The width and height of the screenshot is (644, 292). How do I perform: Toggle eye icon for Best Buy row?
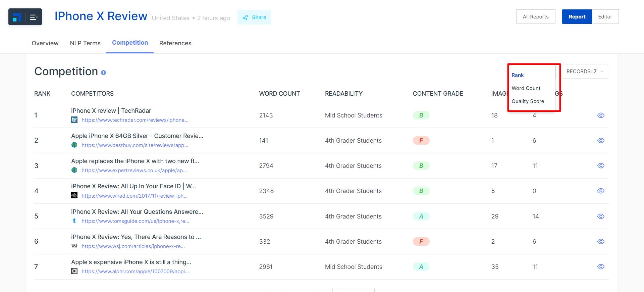tap(601, 140)
